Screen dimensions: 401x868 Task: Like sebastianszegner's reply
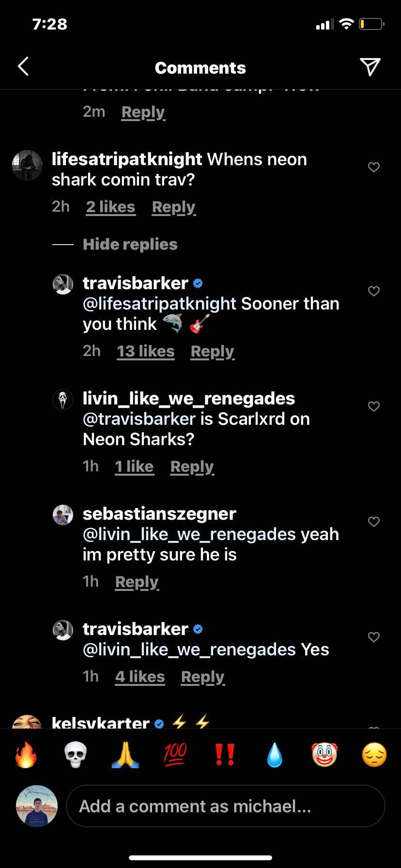coord(373,522)
